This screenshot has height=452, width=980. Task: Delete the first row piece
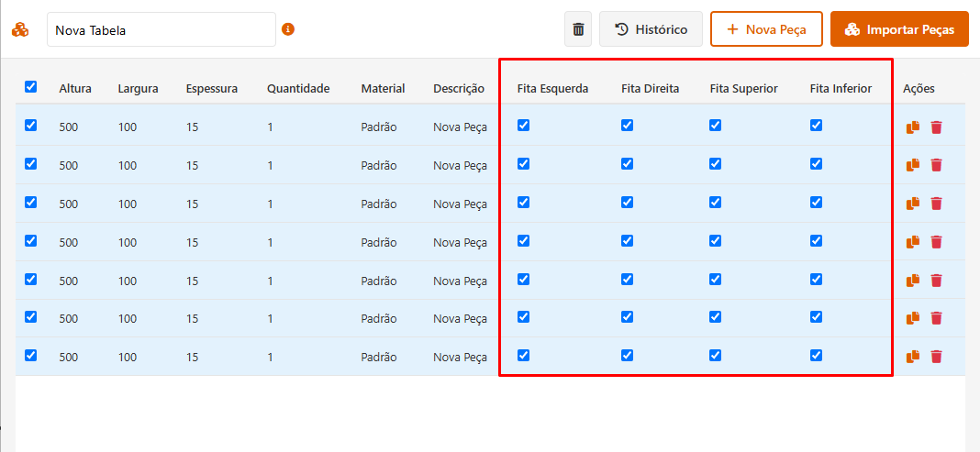coord(936,127)
